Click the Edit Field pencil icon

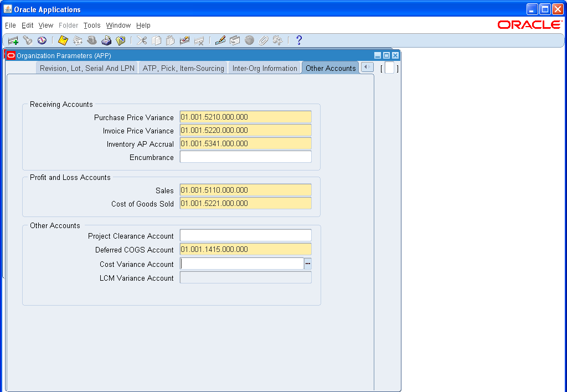(220, 40)
